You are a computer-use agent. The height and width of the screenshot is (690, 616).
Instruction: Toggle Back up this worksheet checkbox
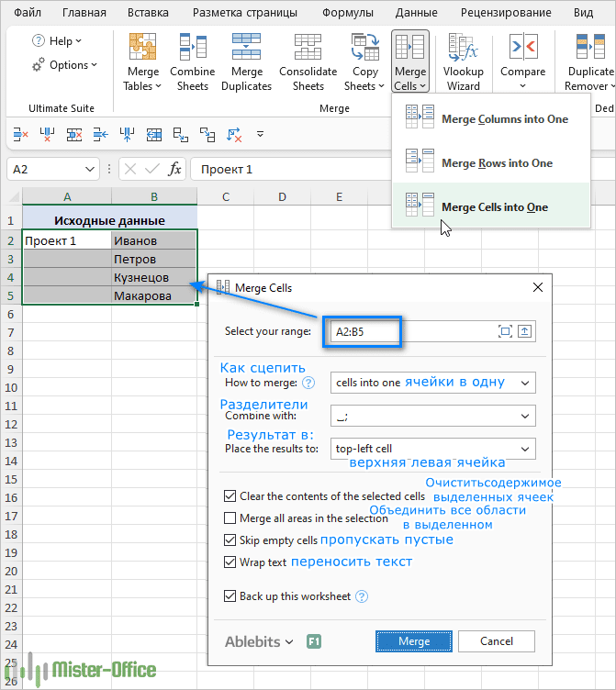[x=230, y=596]
